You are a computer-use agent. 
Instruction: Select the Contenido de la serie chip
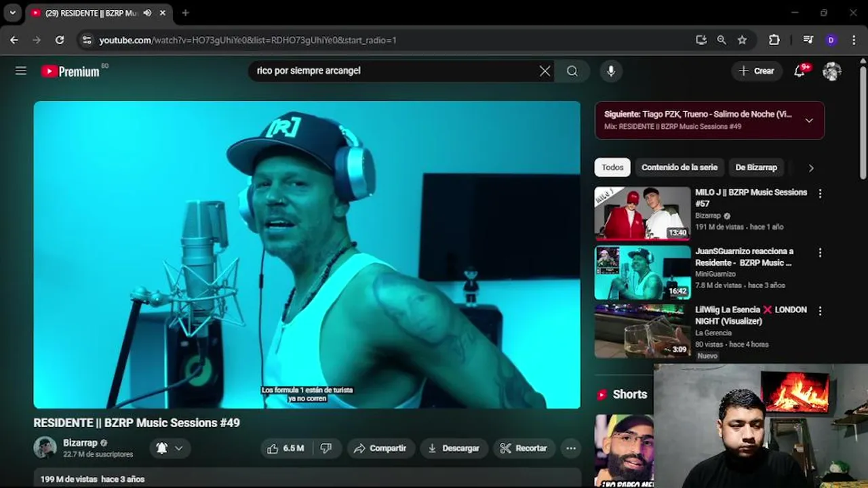679,167
